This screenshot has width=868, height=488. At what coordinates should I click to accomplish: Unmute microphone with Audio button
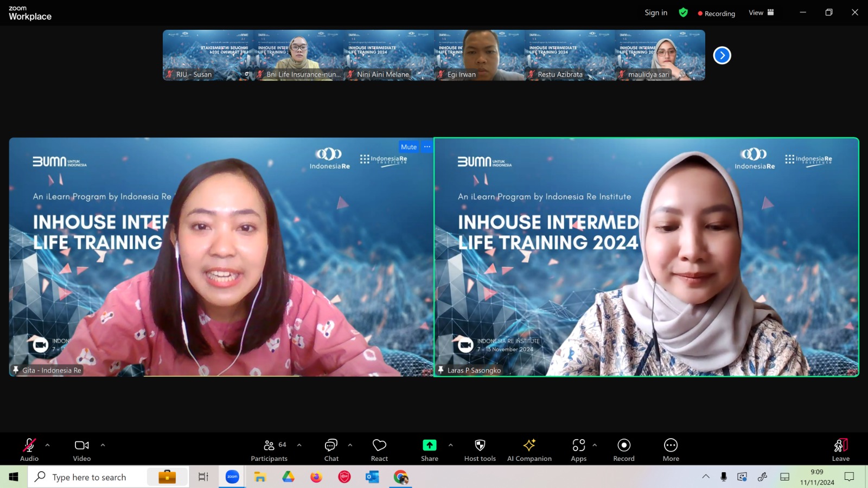point(29,450)
